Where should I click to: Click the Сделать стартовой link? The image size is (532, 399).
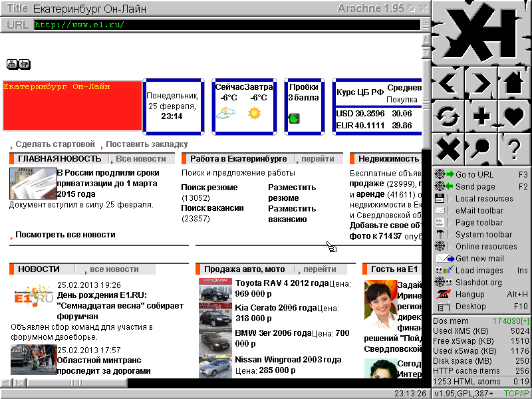[x=55, y=144]
